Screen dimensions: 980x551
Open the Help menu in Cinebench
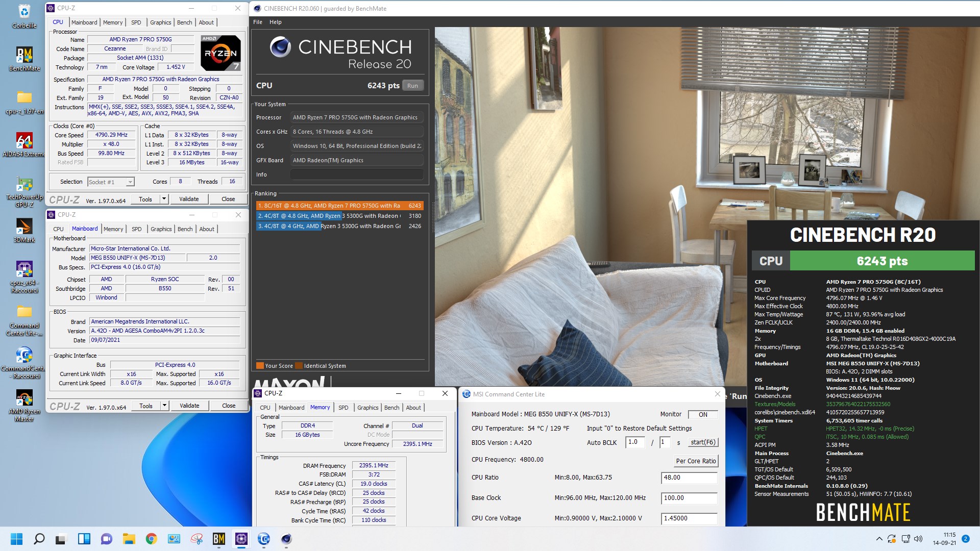pos(276,22)
